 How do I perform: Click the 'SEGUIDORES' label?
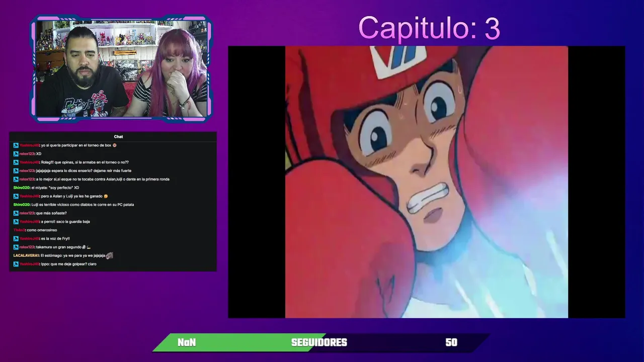tap(319, 342)
